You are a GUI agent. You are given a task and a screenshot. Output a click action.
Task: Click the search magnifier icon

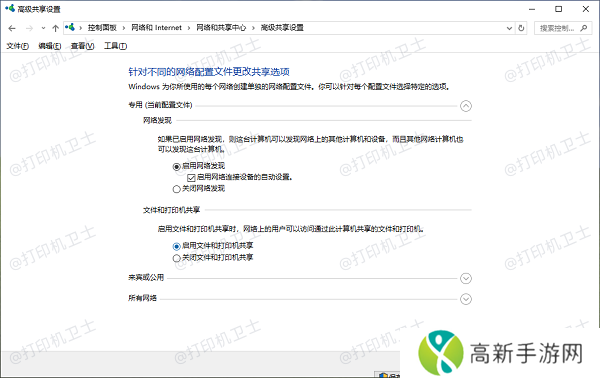(584, 28)
